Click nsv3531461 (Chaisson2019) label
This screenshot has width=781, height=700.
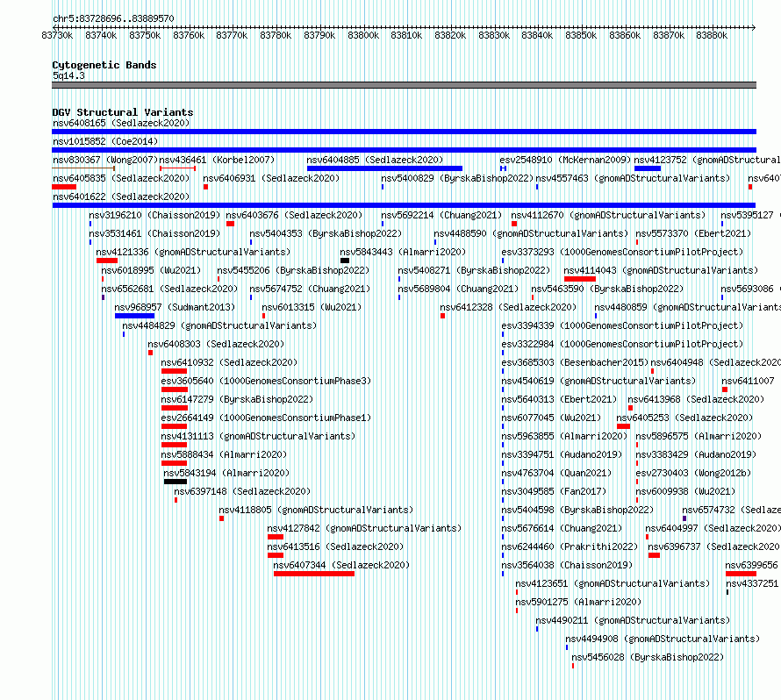154,233
